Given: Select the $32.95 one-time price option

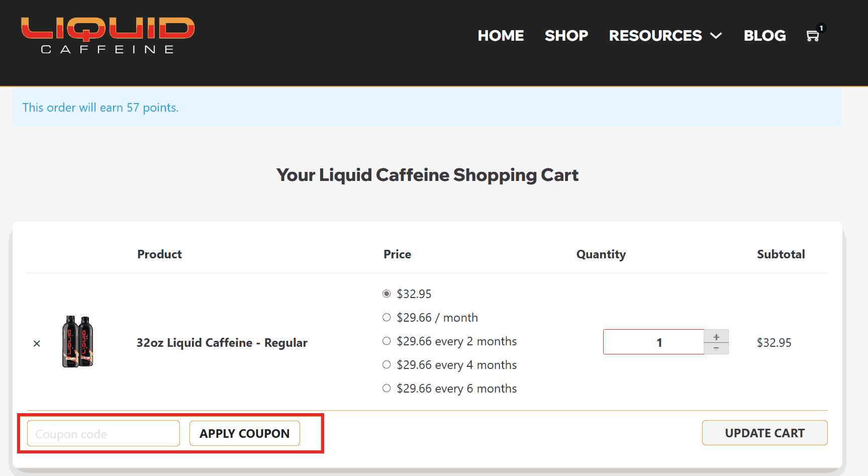Looking at the screenshot, I should coord(387,294).
